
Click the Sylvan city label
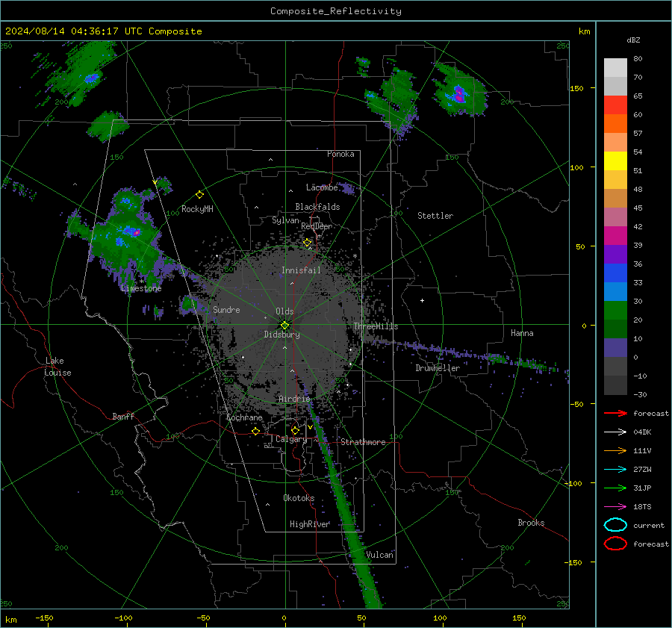(x=285, y=220)
